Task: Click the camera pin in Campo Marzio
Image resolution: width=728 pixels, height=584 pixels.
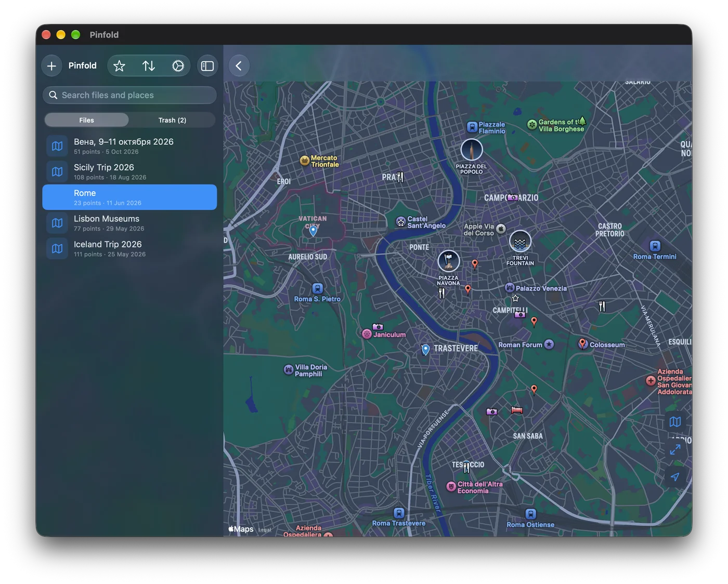Action: tap(513, 197)
